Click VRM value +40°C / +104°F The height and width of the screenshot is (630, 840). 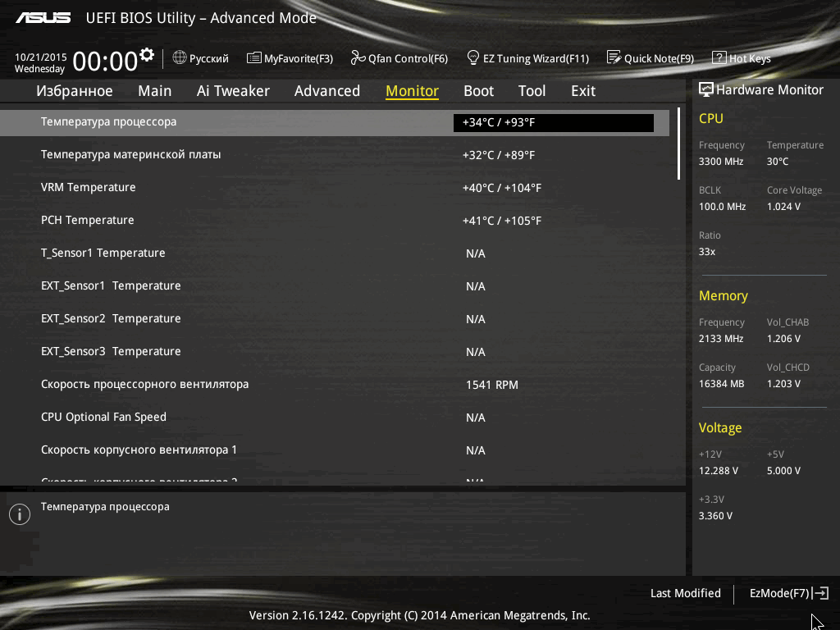click(x=502, y=188)
